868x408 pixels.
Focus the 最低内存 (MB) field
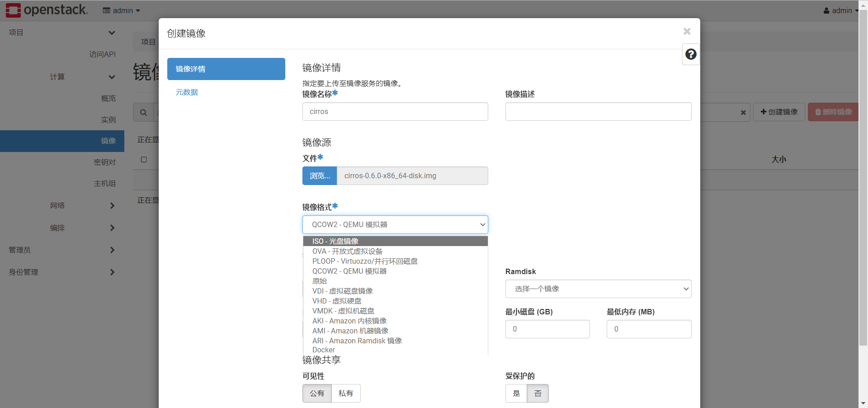click(649, 329)
